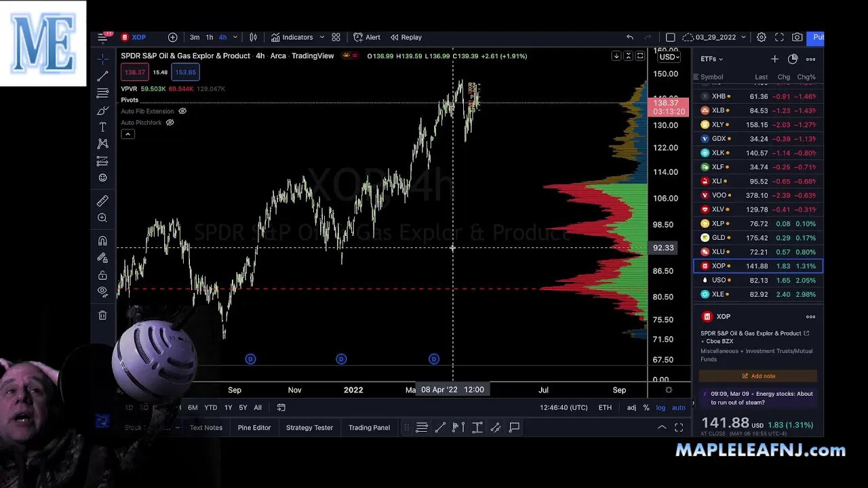Select the crosshair cursor tool

[x=102, y=59]
